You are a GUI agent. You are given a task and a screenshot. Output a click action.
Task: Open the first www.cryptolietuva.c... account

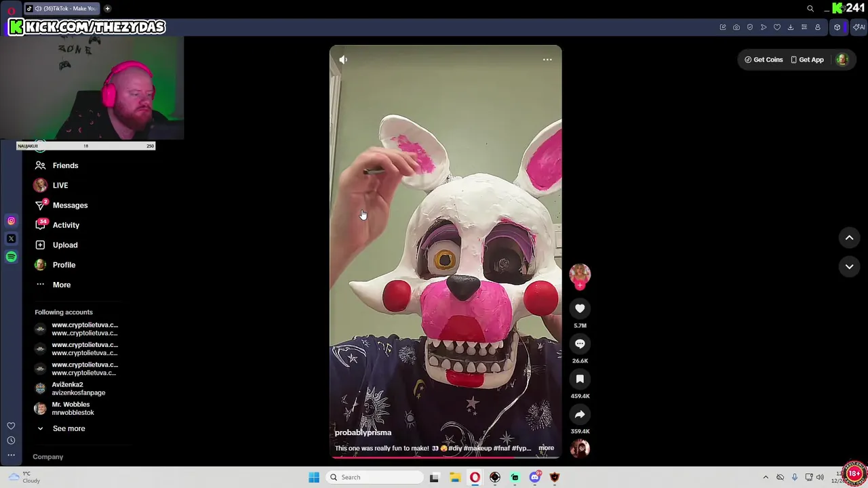click(x=77, y=329)
